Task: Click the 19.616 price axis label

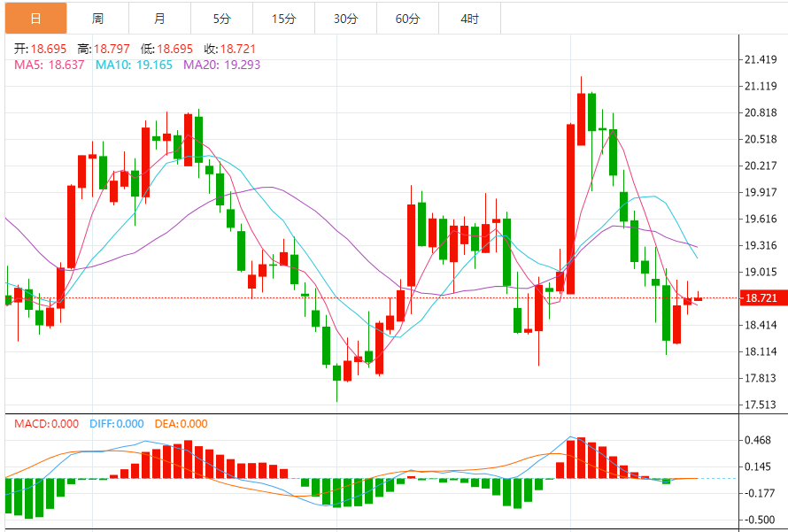Action: [x=761, y=219]
